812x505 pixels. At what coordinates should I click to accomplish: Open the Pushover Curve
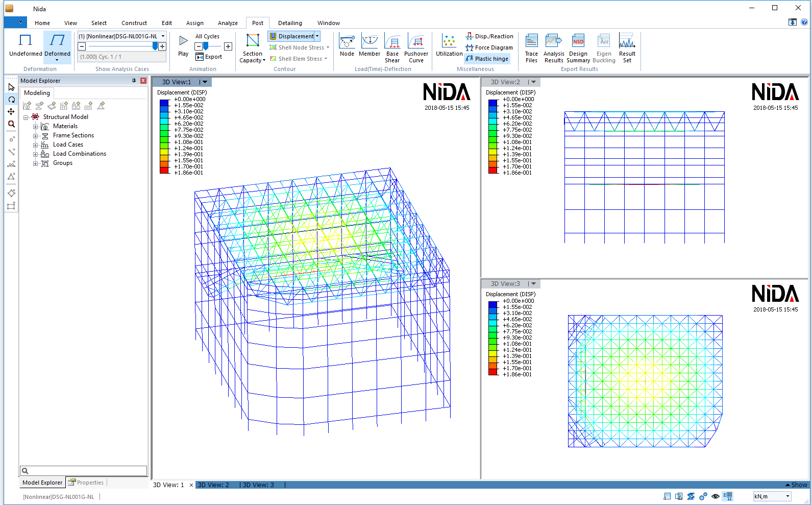click(x=416, y=49)
